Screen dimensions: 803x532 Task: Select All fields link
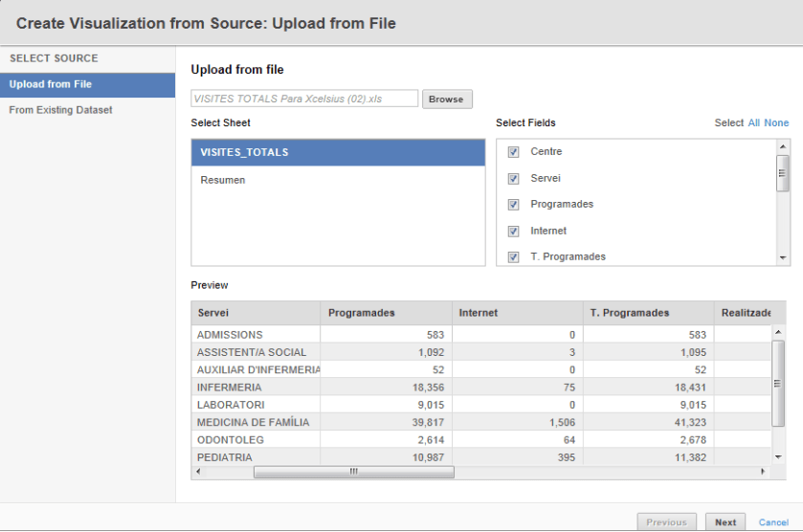pos(754,122)
